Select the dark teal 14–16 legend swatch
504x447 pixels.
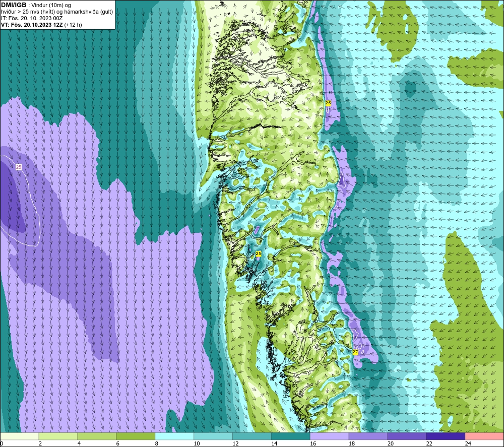pyautogui.click(x=291, y=436)
